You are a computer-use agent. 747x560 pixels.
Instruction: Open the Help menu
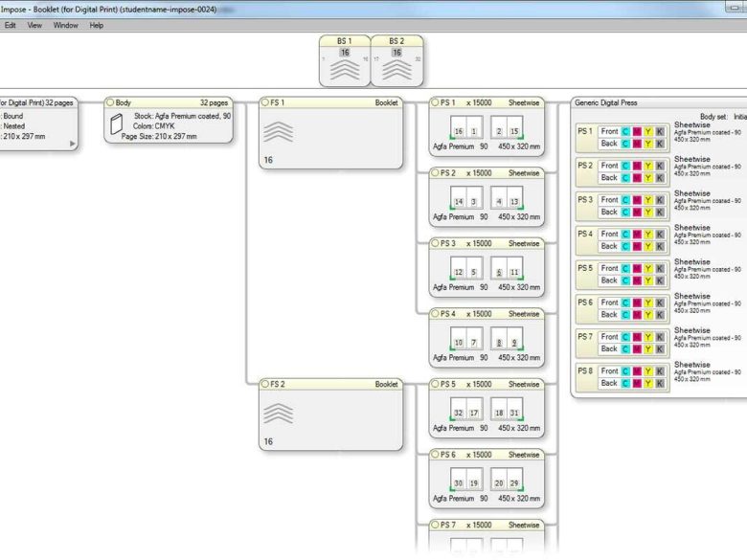[x=97, y=25]
